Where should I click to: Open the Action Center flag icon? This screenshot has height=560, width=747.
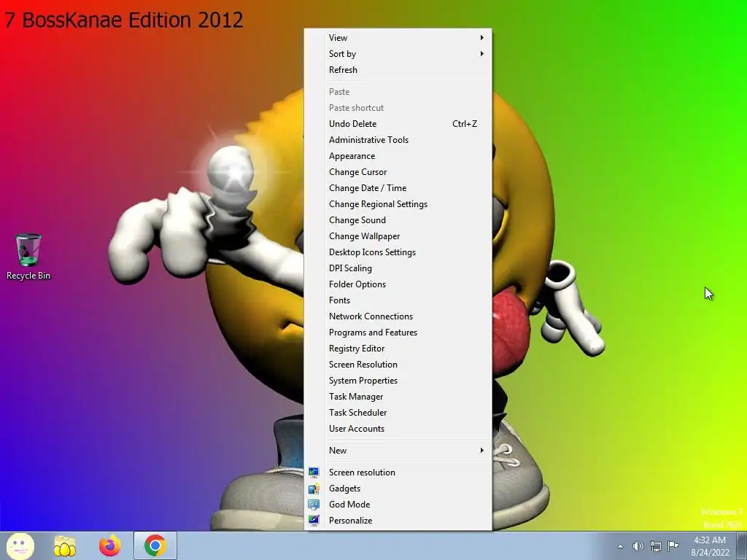click(x=673, y=545)
